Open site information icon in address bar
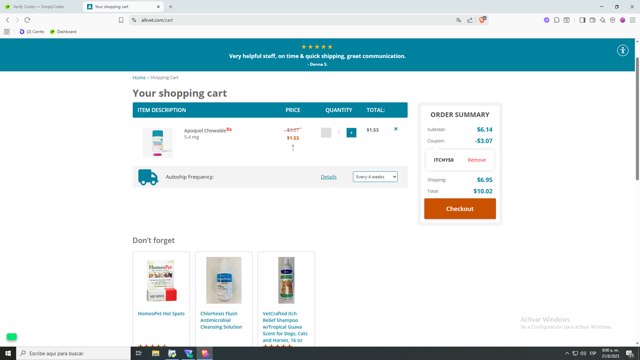Viewport: 640px width, 360px height. coord(134,20)
